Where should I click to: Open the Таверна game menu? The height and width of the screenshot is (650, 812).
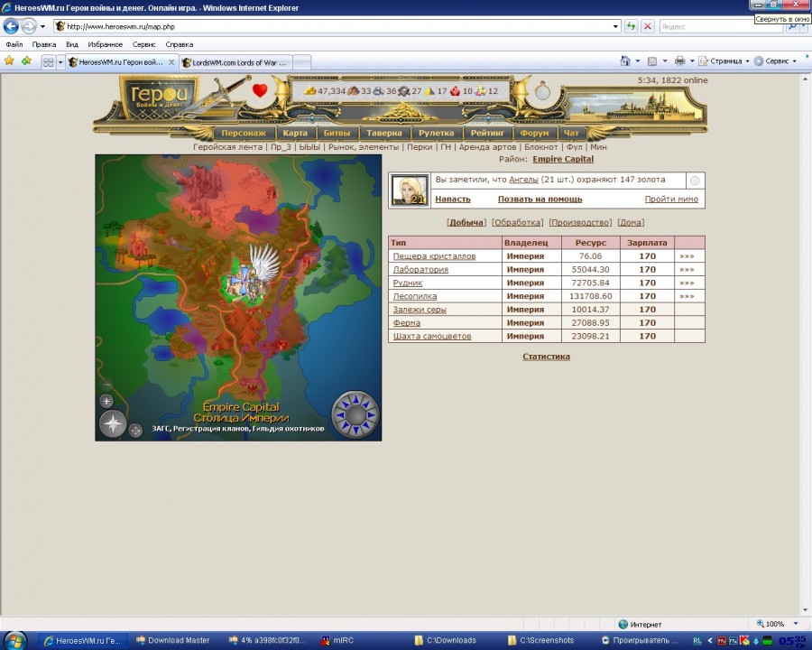(x=384, y=134)
